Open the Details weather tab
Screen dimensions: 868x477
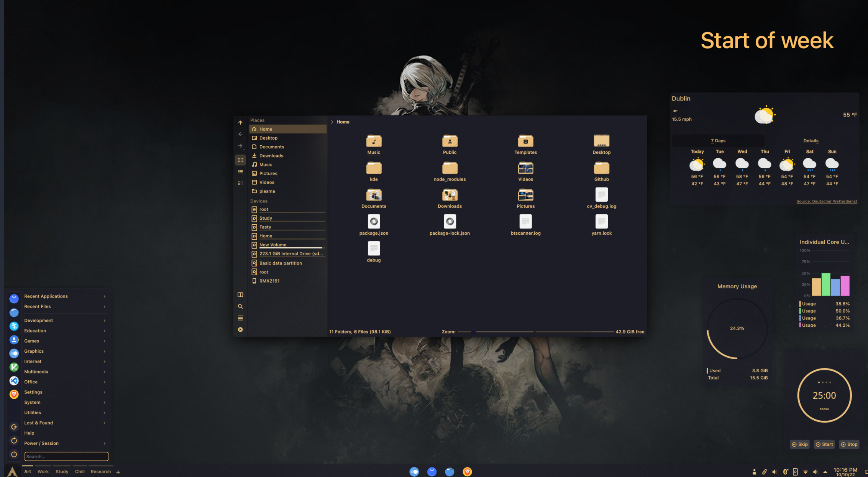coord(811,141)
